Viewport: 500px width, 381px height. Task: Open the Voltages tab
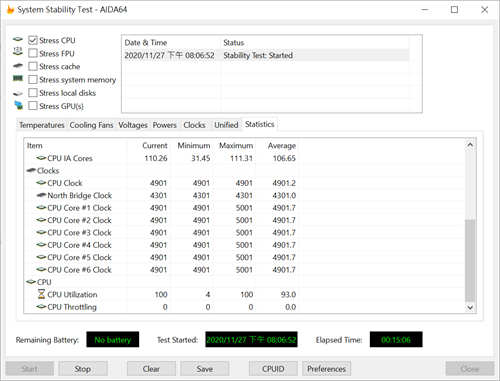pos(133,125)
